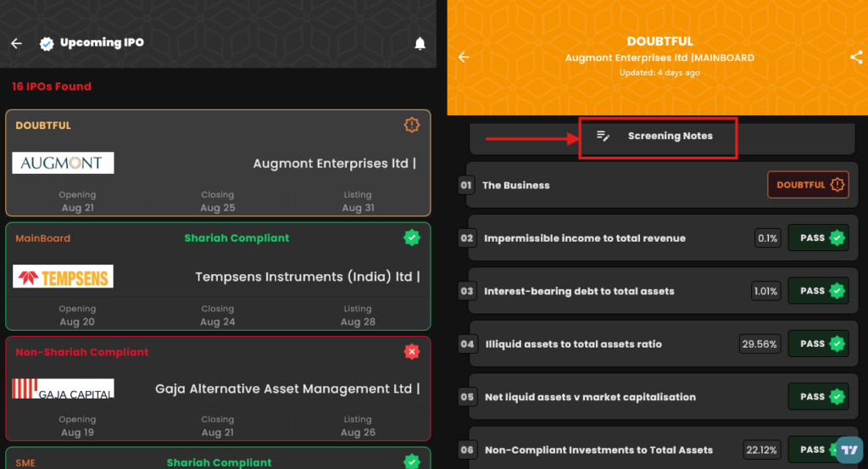Click the '16 IPOs Found' text

click(52, 87)
